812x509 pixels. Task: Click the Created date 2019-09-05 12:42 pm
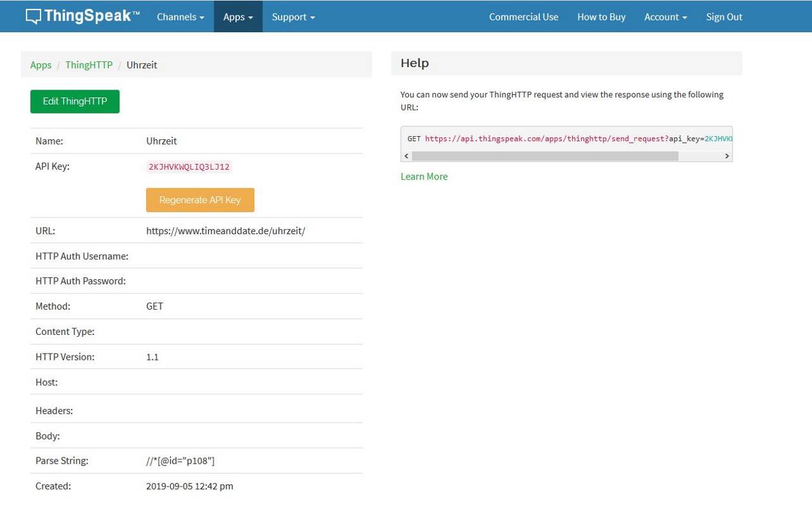pos(190,486)
